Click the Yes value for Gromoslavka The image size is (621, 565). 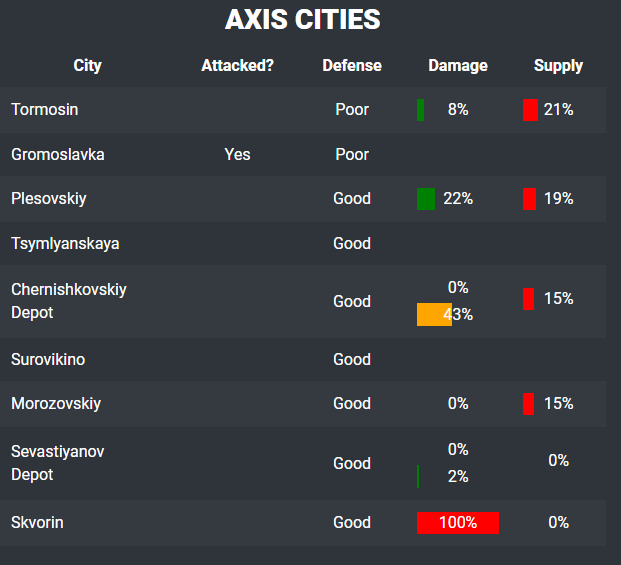pyautogui.click(x=237, y=155)
